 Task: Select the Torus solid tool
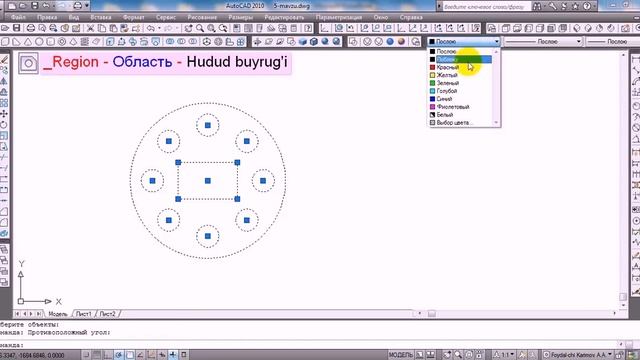(62, 42)
